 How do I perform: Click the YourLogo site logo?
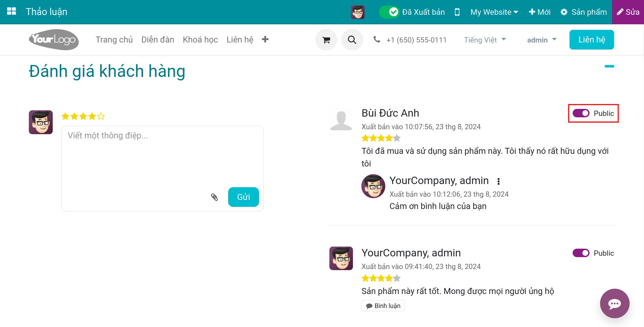pos(54,40)
